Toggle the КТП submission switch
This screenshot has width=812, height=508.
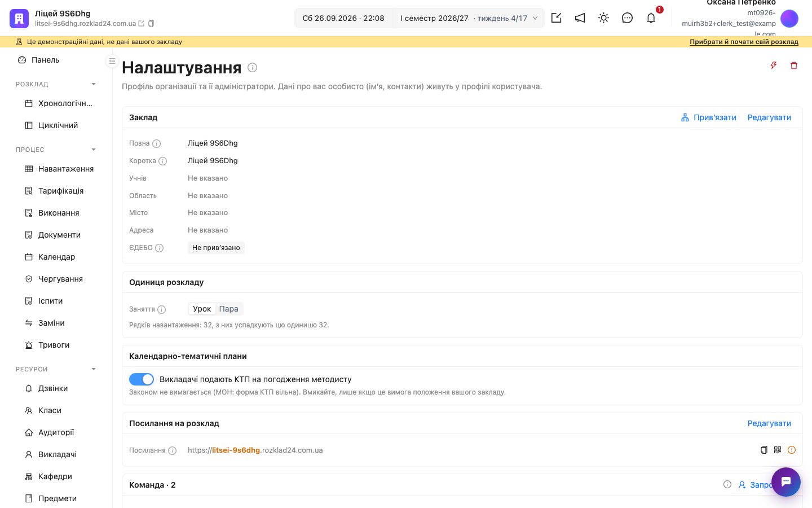142,379
